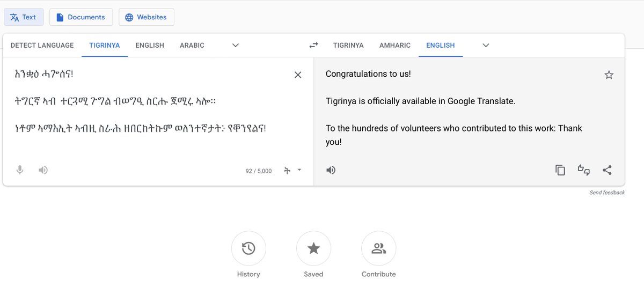Click 'Tigrinya is officially available' translated line
This screenshot has height=294, width=644.
pyautogui.click(x=420, y=101)
